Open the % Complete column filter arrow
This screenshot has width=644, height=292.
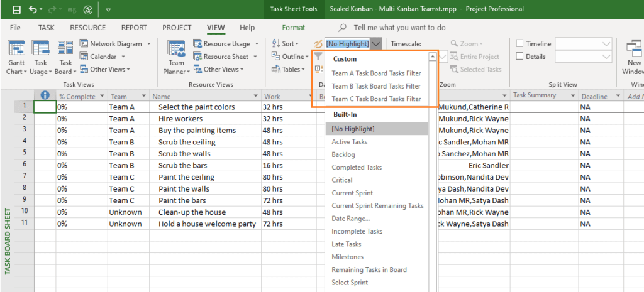click(102, 96)
